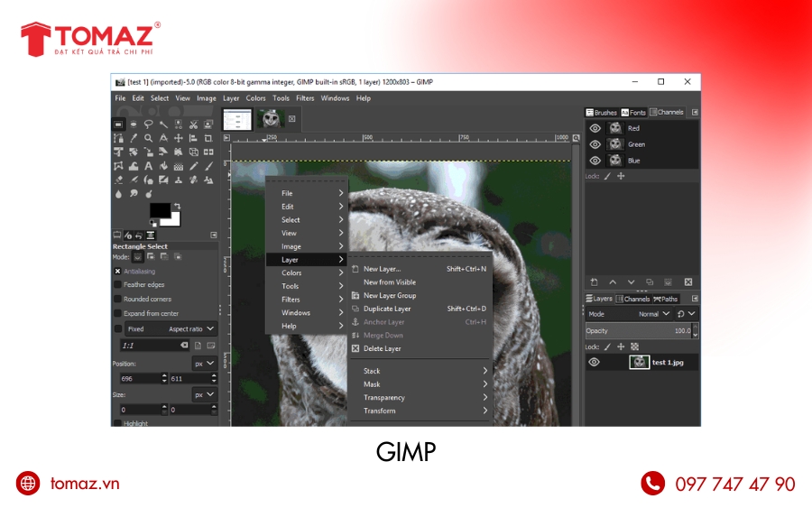Choose the Move tool
Screen dimensions: 812x508
coord(178,138)
